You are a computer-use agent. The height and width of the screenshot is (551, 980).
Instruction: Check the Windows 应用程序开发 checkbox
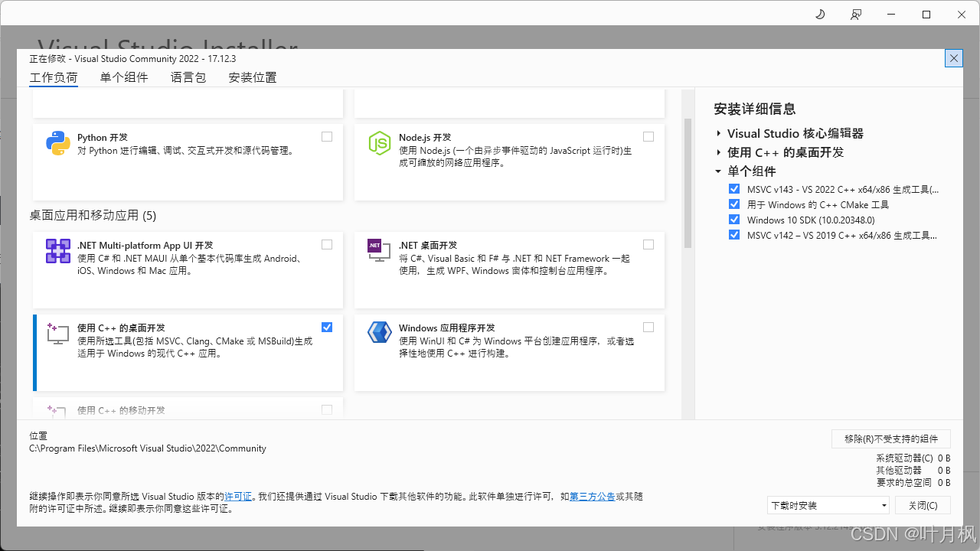648,328
